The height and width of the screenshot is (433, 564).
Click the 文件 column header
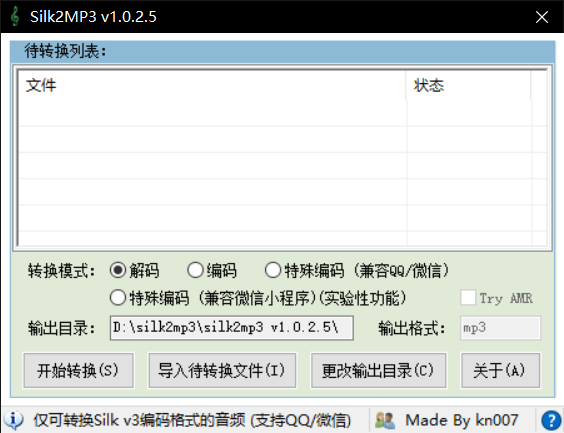212,85
